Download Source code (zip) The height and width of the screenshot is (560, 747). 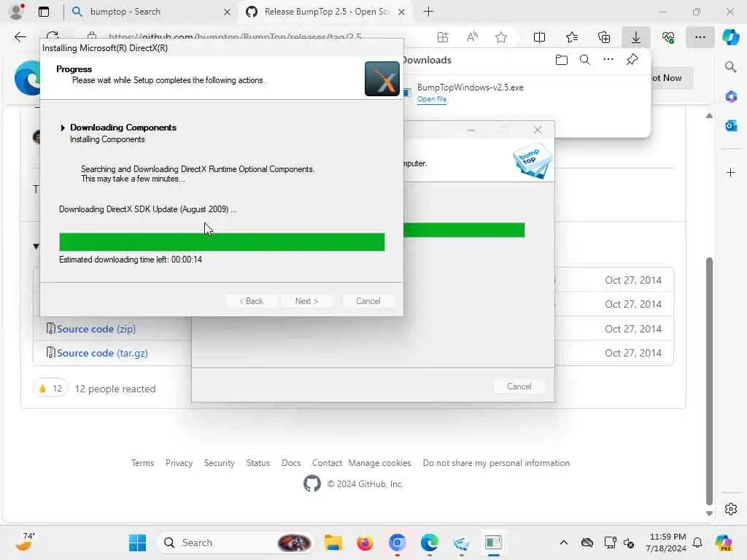pos(96,329)
